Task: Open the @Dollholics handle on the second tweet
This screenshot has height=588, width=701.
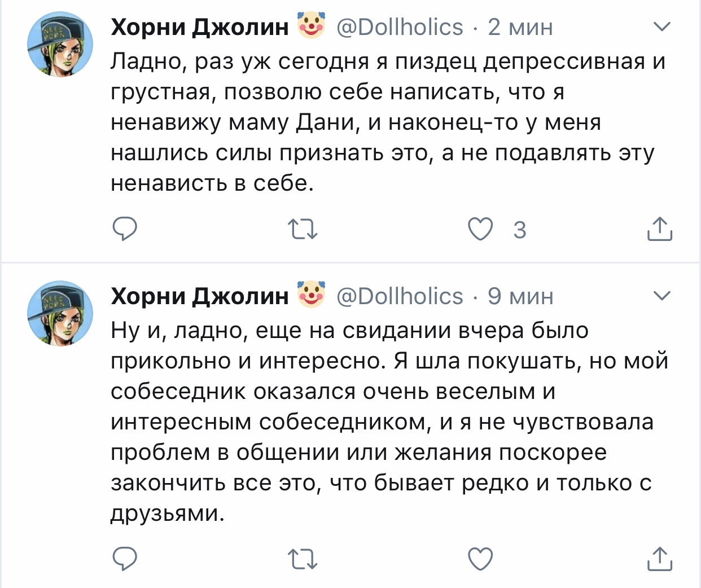Action: coord(400,296)
